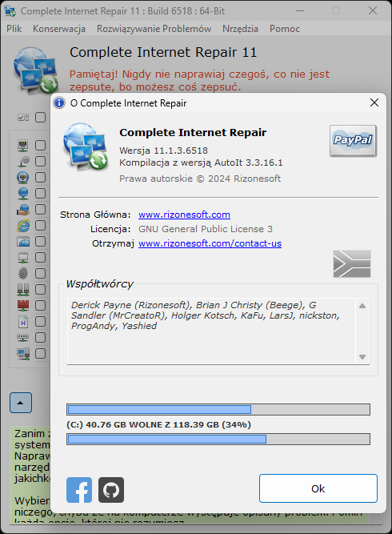
Task: Tick the checkbox beside the hosts file icon
Action: 40,322
